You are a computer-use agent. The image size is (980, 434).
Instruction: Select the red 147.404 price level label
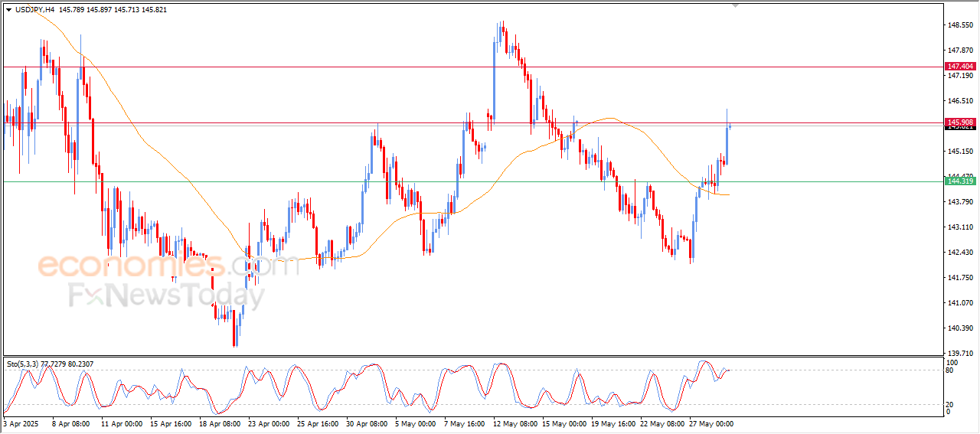click(x=960, y=67)
